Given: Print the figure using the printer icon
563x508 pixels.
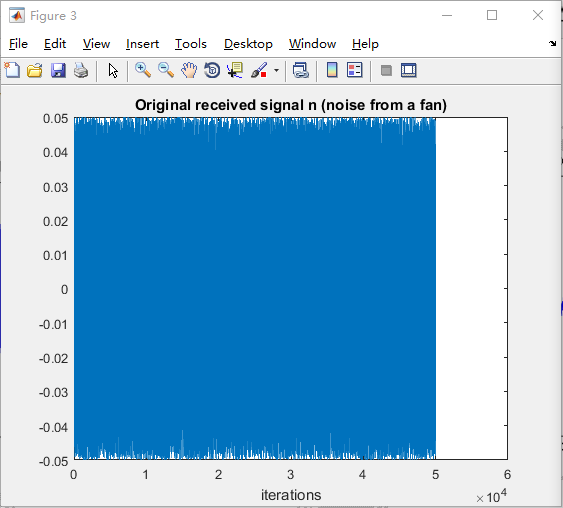Looking at the screenshot, I should click(81, 70).
